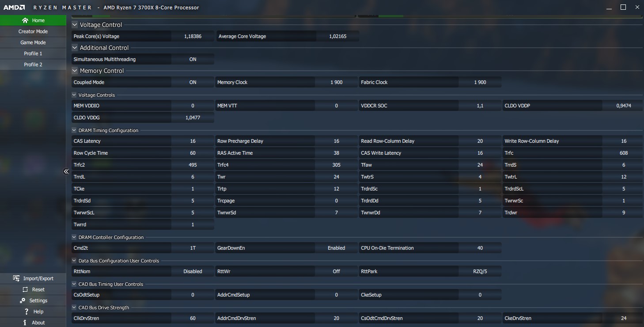Click the Trfc value 608

click(623, 153)
